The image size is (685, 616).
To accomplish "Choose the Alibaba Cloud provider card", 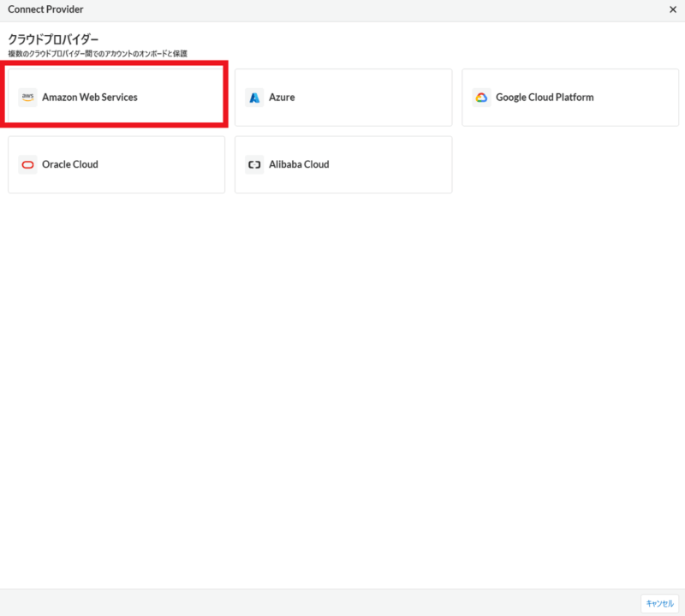I will tap(342, 164).
